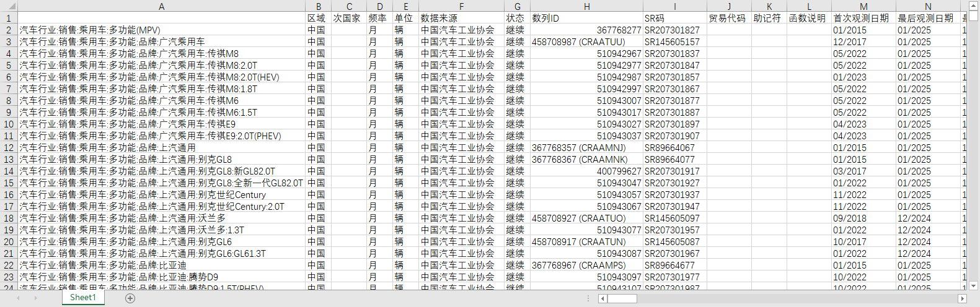Screen dimensions: 980x307
Task: Click SR code cell 'SR207301827'
Action: [x=674, y=30]
